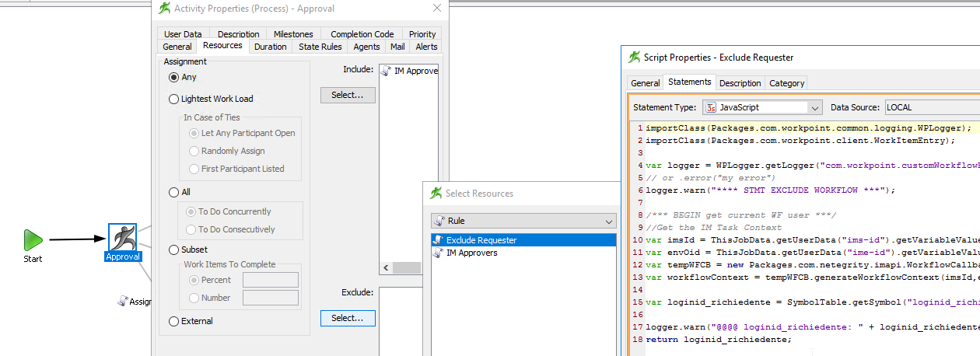Choose the Subset assignment option

[x=174, y=250]
